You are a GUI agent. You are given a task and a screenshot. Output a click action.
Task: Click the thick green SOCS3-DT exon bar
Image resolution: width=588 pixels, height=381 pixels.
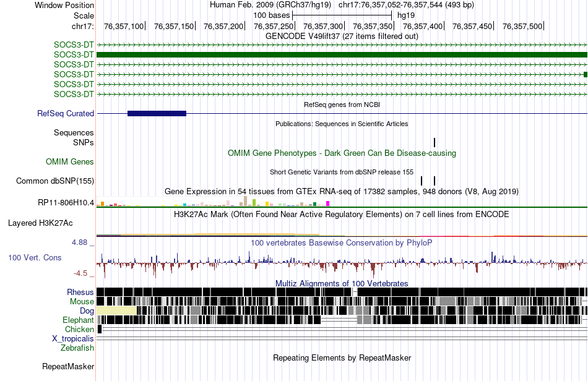coord(342,54)
